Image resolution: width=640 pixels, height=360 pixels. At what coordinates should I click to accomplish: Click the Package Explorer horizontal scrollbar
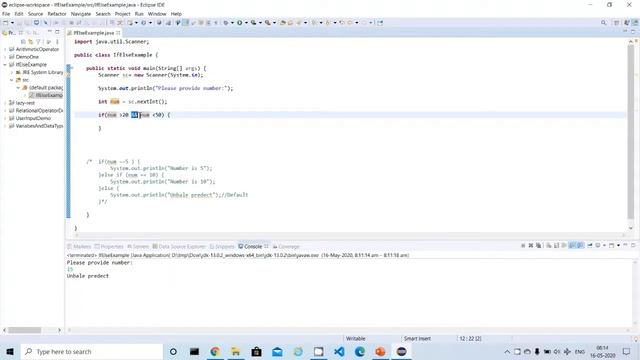24,330
